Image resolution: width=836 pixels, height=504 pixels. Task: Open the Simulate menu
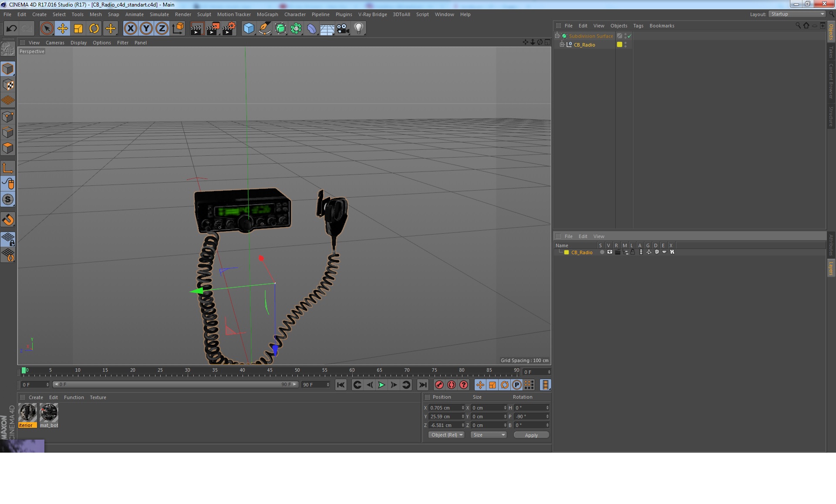(x=159, y=14)
